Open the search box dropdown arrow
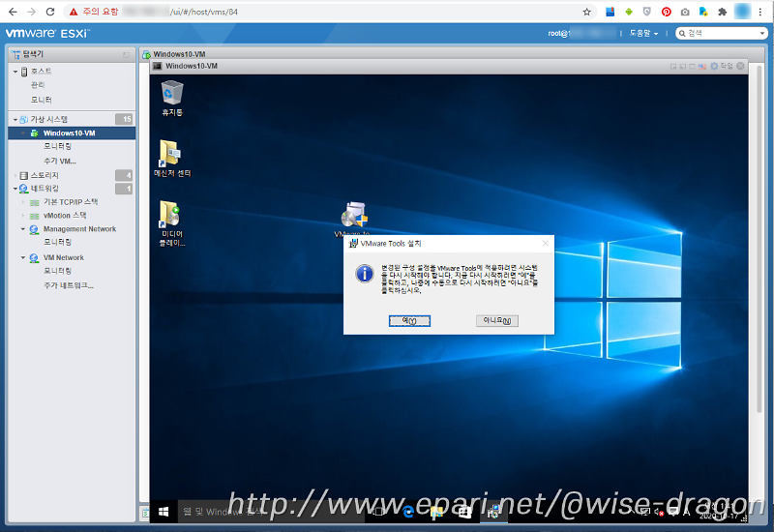Image resolution: width=774 pixels, height=532 pixels. [762, 34]
